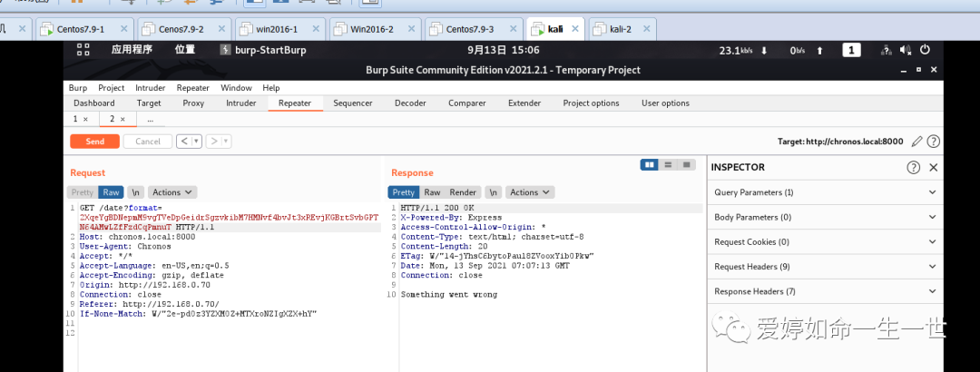
Task: Open the Window menu
Action: (x=236, y=87)
